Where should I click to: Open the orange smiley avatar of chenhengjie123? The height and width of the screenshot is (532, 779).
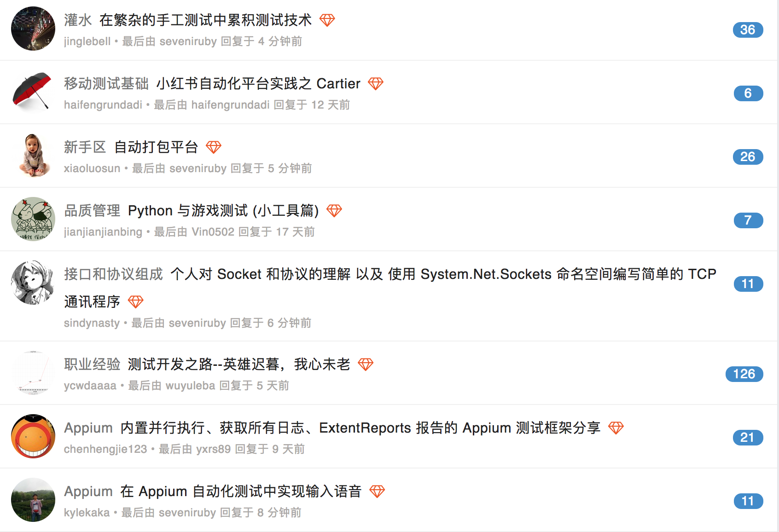click(33, 436)
